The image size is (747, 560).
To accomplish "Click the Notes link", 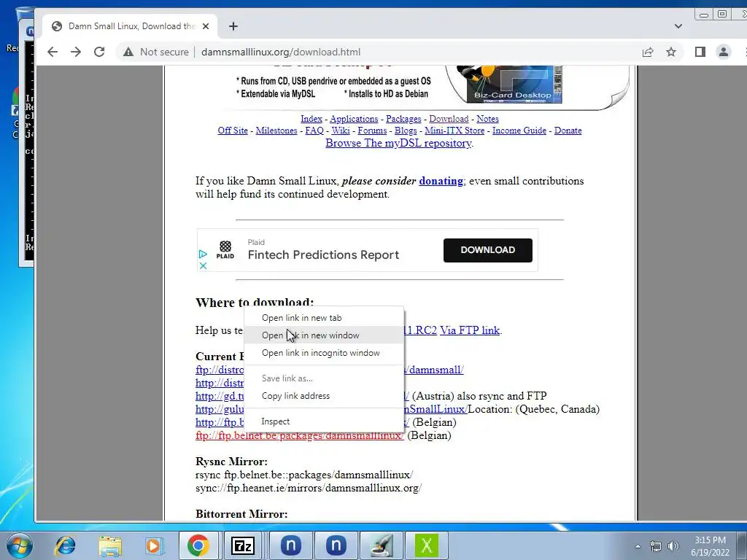I will pos(487,119).
